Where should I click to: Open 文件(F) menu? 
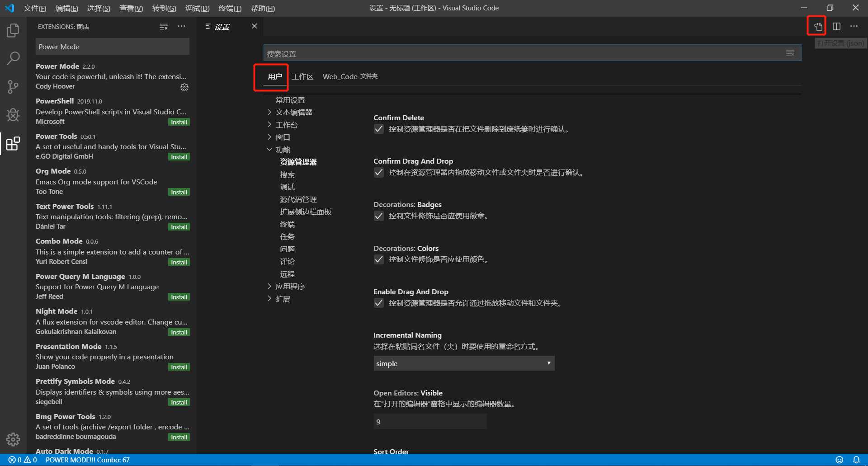(35, 8)
